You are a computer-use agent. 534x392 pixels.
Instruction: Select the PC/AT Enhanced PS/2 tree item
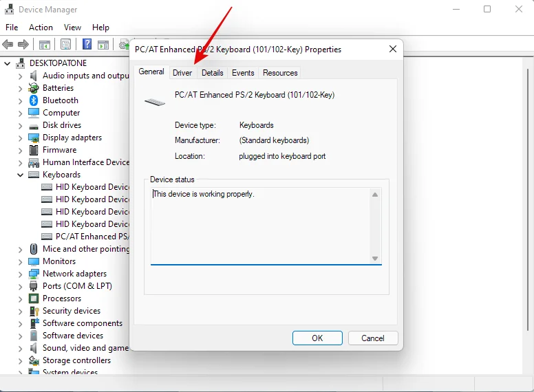(x=85, y=237)
